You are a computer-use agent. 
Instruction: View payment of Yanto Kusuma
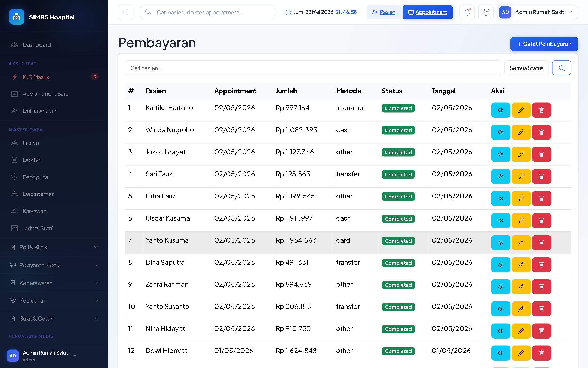coord(501,243)
